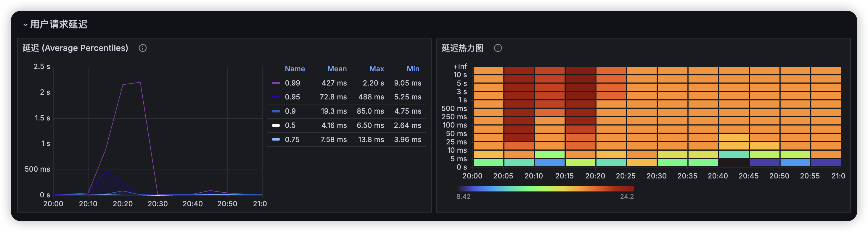Screen dimensions: 868x232
Task: Click the 用户请求延迟 row title
Action: pyautogui.click(x=59, y=25)
